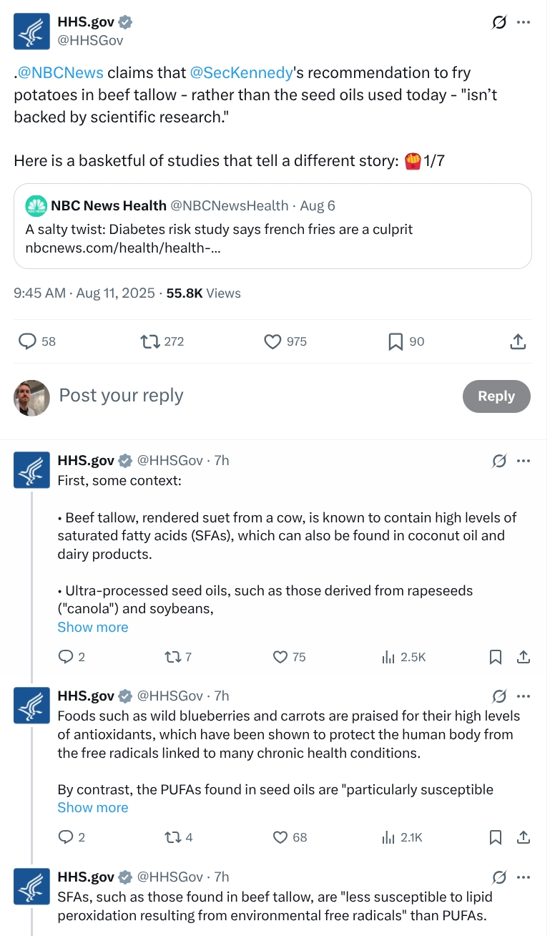Open more options menu on main post
Screen dimensions: 560x936
[524, 23]
